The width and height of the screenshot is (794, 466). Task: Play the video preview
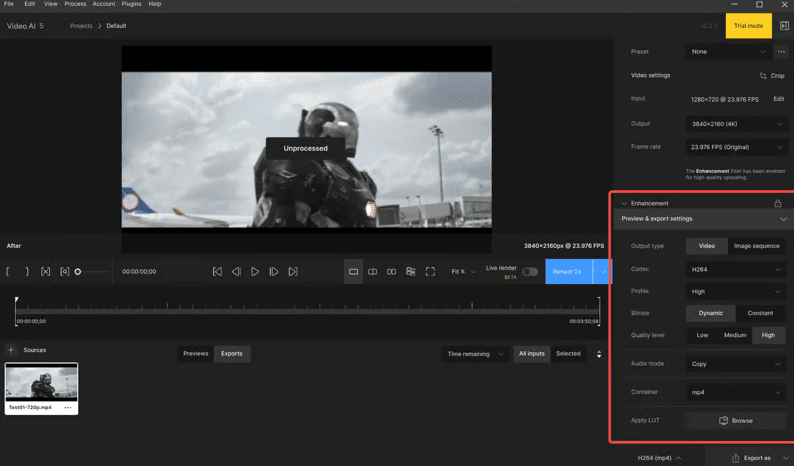click(255, 272)
